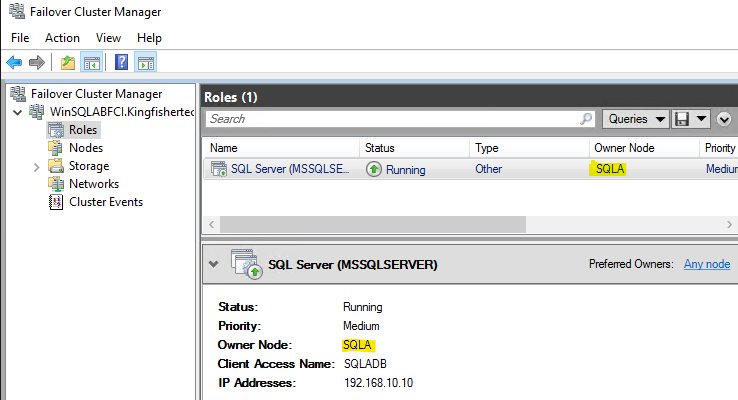The height and width of the screenshot is (400, 738).
Task: Select Storage in the tree
Action: [89, 166]
